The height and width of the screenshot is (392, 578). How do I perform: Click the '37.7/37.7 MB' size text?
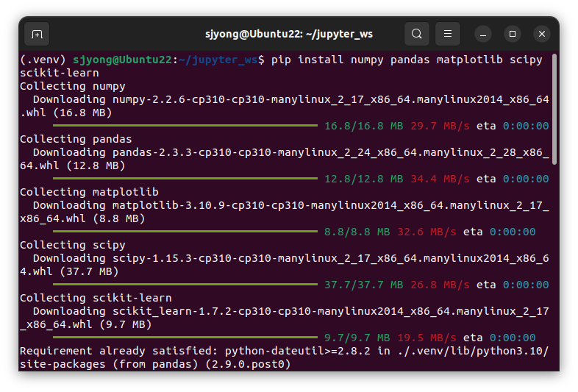(x=364, y=285)
